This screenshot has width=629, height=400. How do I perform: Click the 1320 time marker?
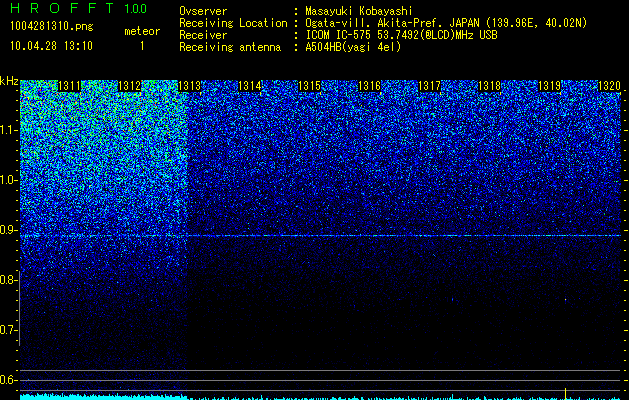(x=609, y=86)
